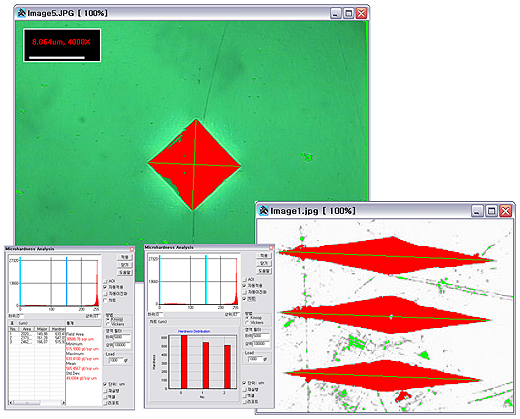Screen dimensions: 520x419
Task: Click 닫기 button in the Hardness Distribution dialog
Action: click(264, 263)
